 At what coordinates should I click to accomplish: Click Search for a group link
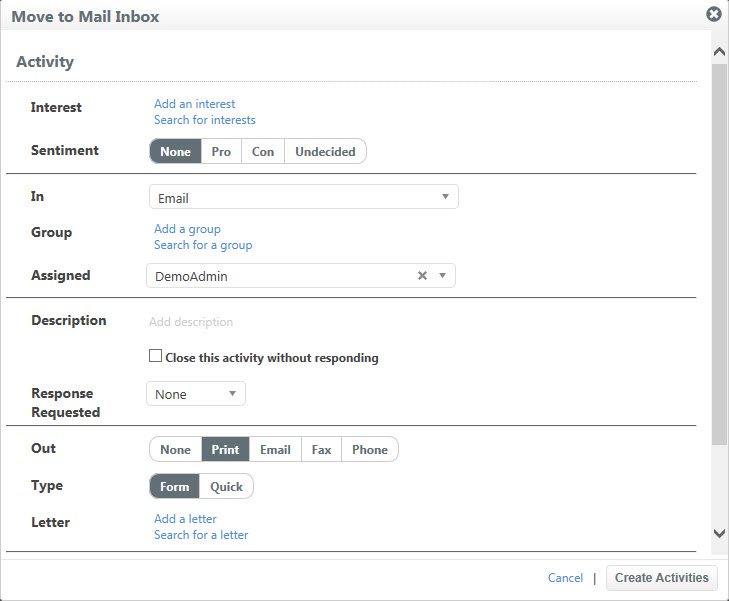203,245
